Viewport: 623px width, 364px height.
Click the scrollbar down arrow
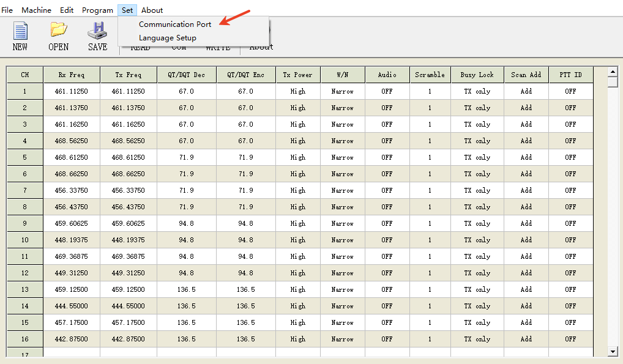tap(613, 351)
